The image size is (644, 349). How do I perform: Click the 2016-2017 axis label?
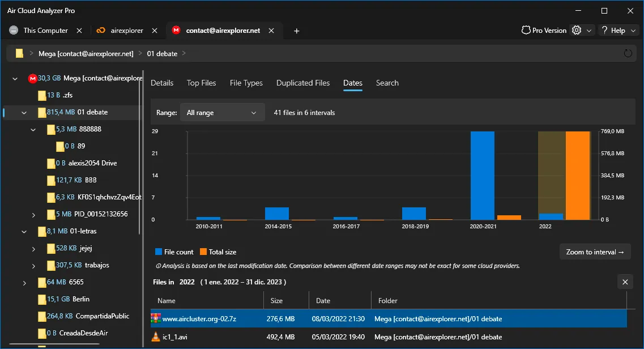(346, 226)
